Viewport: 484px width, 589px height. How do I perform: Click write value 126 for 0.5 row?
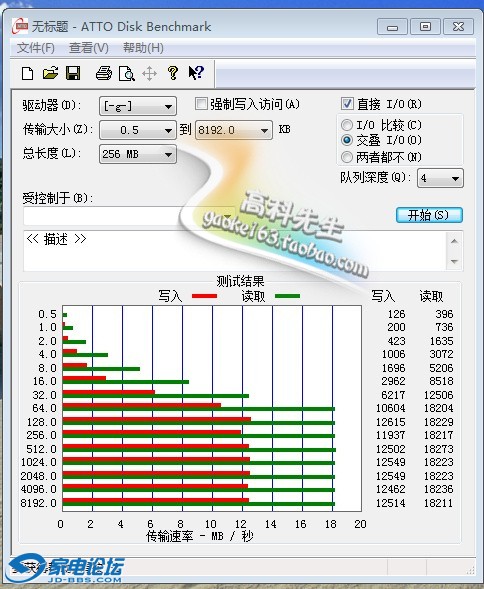click(x=396, y=314)
